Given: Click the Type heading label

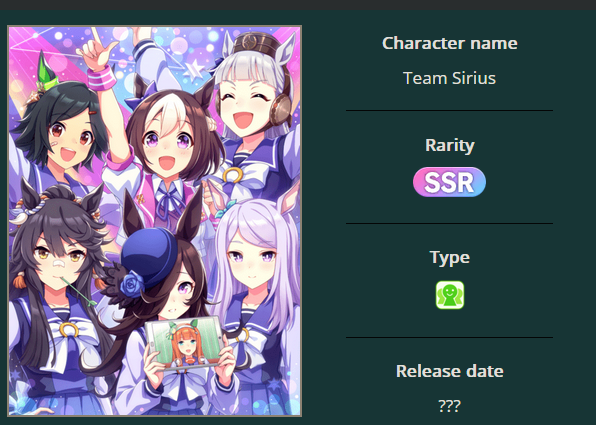Looking at the screenshot, I should click(x=450, y=258).
